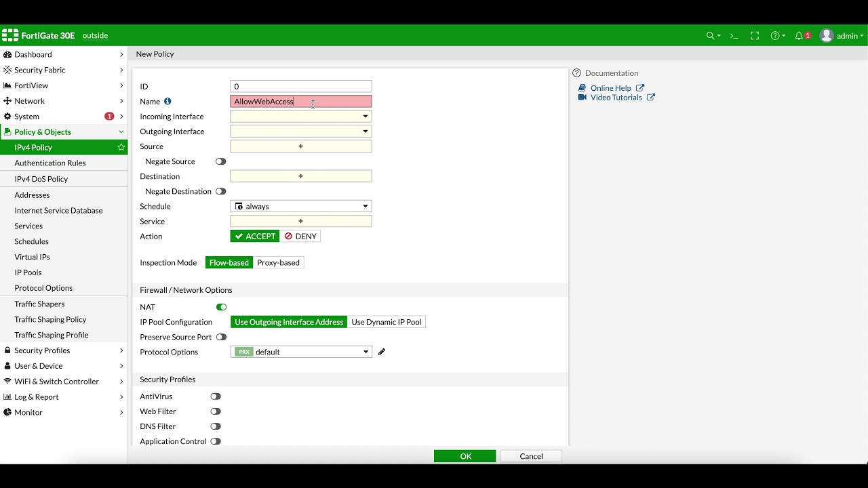Click the Documentation question mark icon
Screen dimensions: 868x488
coord(577,73)
